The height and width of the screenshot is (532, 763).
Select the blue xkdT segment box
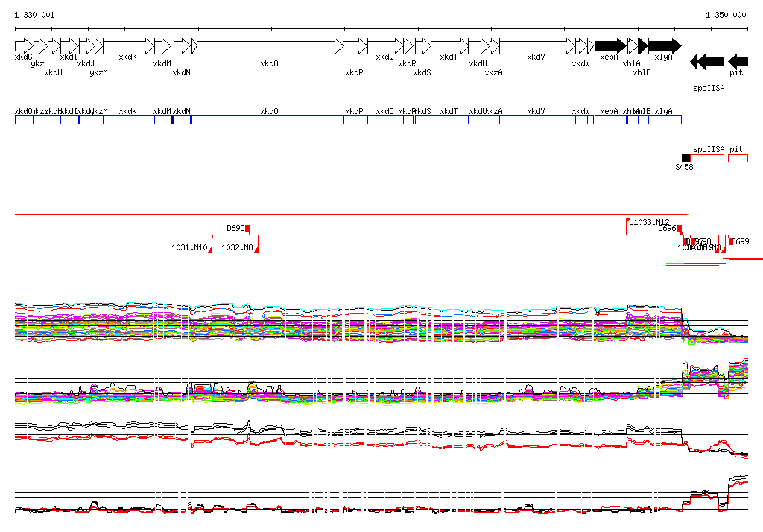click(449, 120)
